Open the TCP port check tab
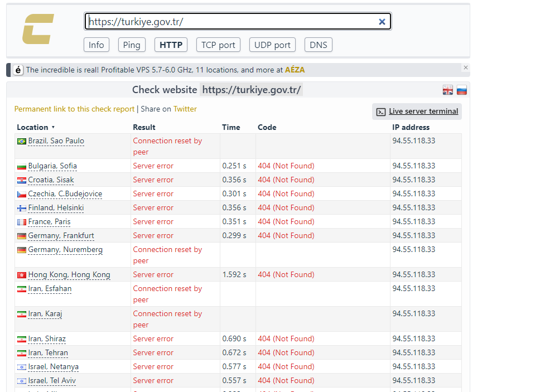The image size is (540, 392). pos(218,45)
